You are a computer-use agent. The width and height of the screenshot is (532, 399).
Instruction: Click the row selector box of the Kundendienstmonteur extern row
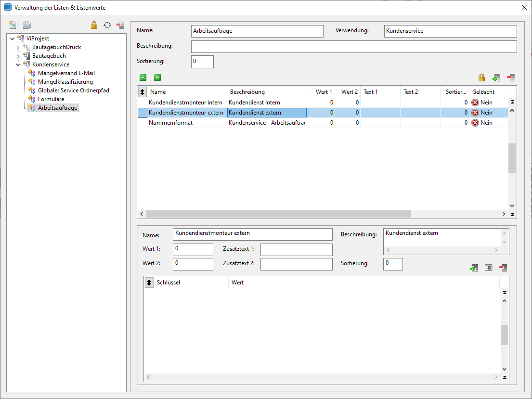[x=143, y=113]
